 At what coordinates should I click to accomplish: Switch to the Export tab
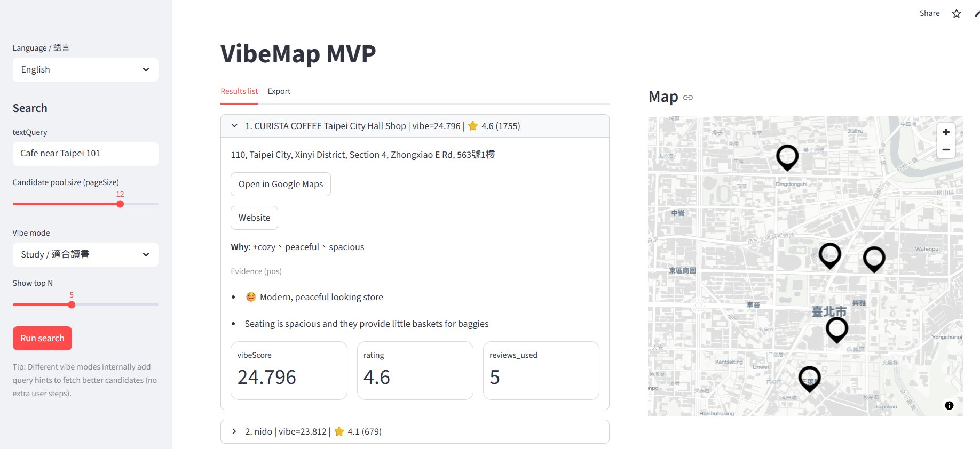279,91
